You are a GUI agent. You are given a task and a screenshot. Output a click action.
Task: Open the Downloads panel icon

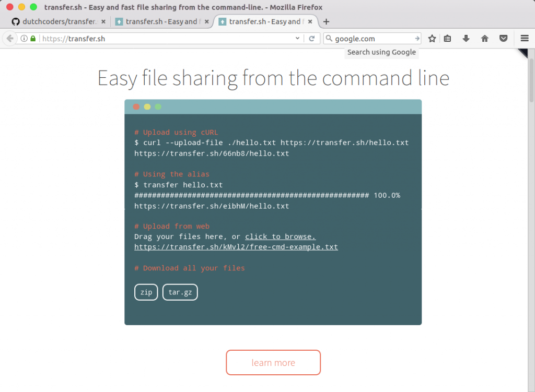[466, 38]
